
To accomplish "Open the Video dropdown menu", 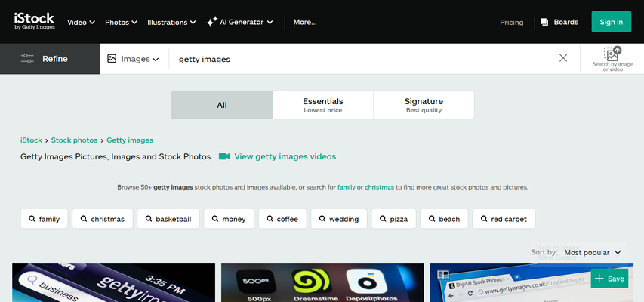I will 81,22.
